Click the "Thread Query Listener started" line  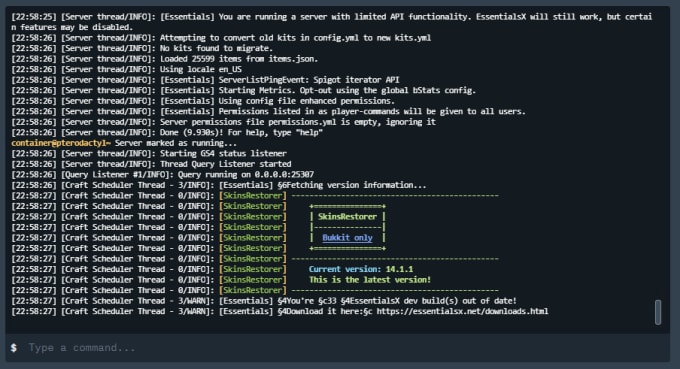coord(151,164)
